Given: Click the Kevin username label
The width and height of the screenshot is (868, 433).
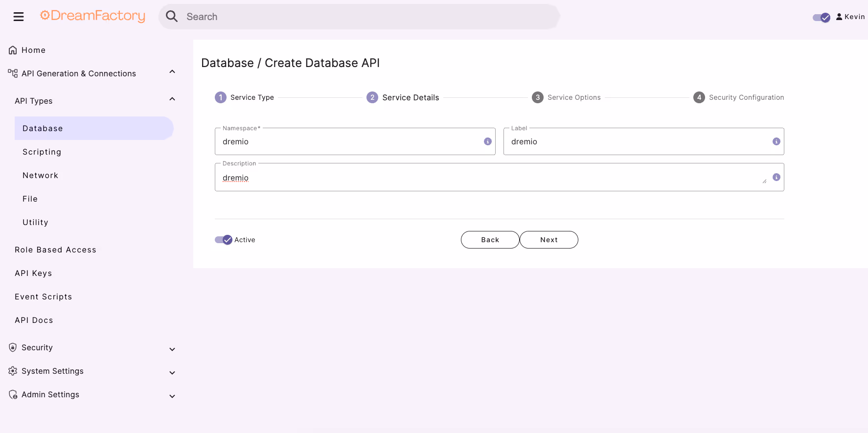Looking at the screenshot, I should click(854, 17).
